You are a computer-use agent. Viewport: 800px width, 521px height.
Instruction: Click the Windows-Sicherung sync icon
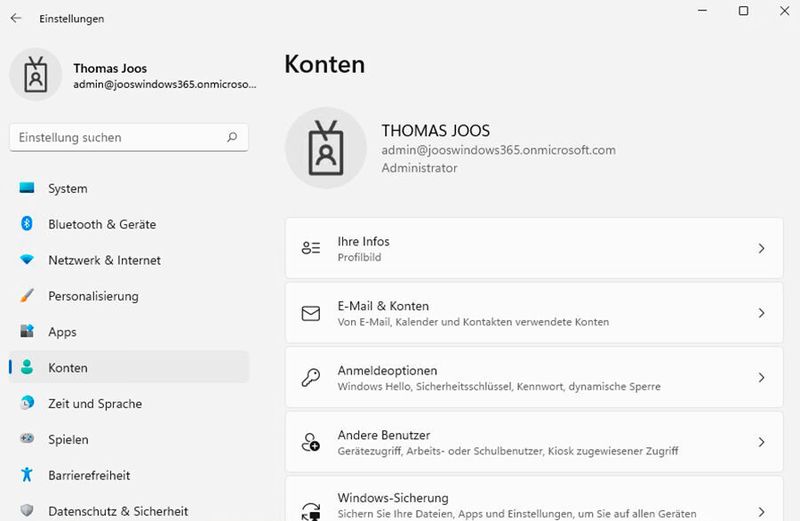point(311,511)
